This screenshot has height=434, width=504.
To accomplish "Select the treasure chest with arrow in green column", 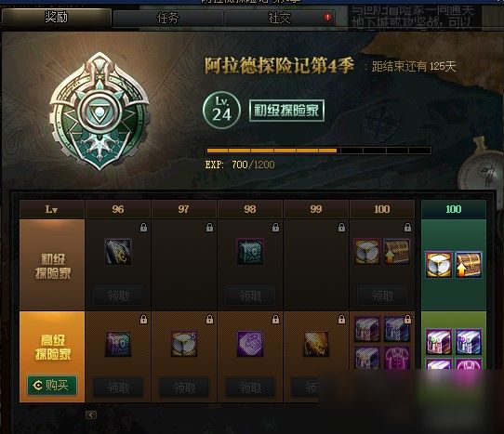I will [x=469, y=265].
